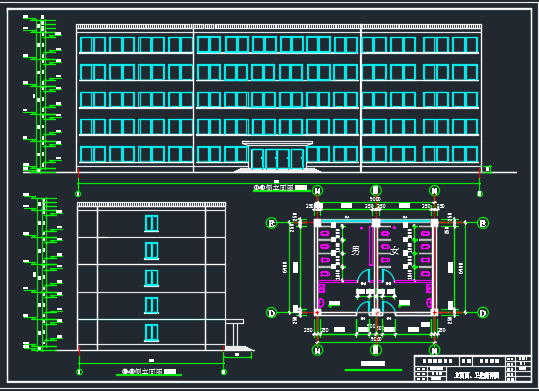
Task: Select the green underline below plan title
Action: (x=373, y=370)
